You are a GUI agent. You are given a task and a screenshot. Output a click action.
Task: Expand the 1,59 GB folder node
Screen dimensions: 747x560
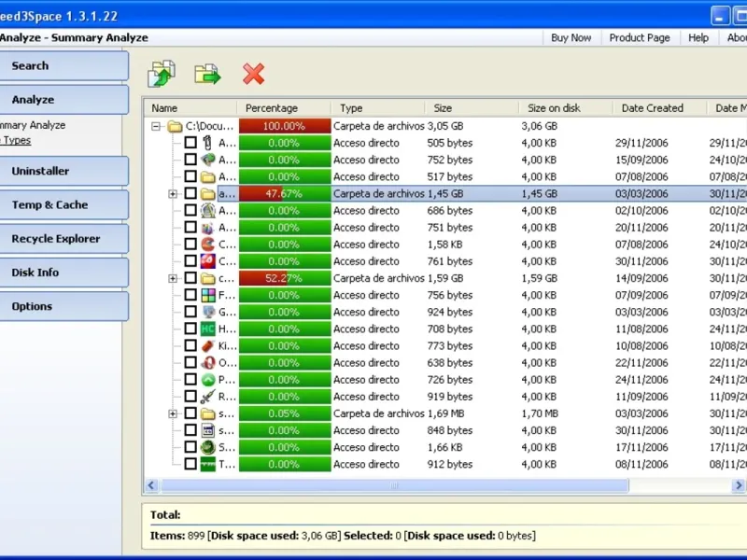coord(173,278)
